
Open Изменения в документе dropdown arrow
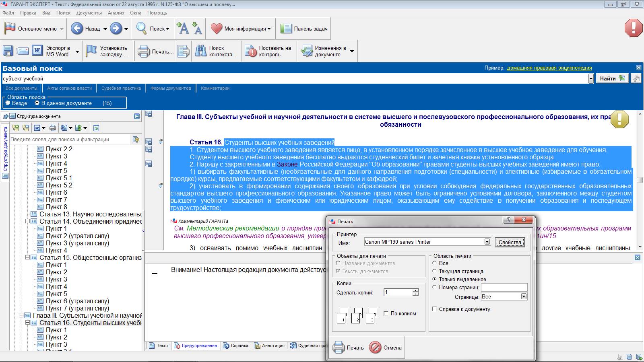click(x=352, y=51)
